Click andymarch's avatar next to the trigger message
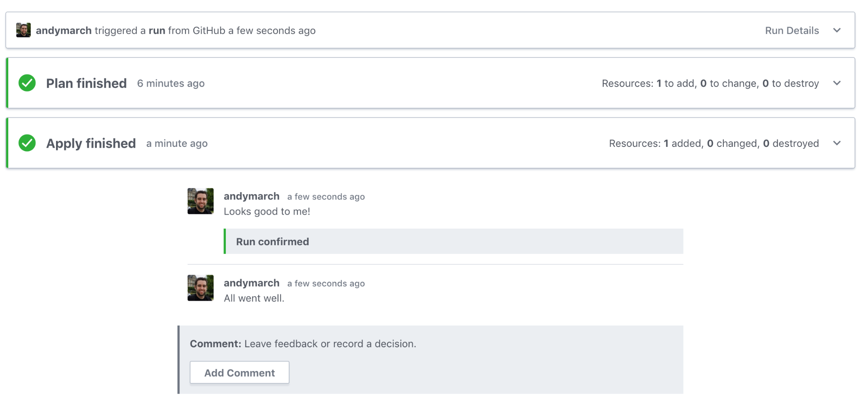868x412 pixels. [23, 30]
